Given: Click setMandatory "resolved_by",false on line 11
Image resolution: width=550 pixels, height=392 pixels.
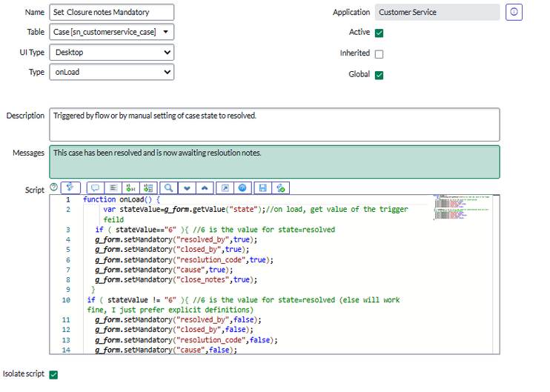Looking at the screenshot, I should click(178, 320).
